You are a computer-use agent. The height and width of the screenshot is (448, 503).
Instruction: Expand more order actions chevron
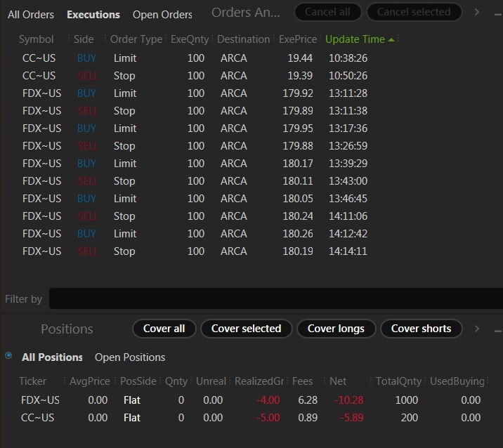point(477,12)
